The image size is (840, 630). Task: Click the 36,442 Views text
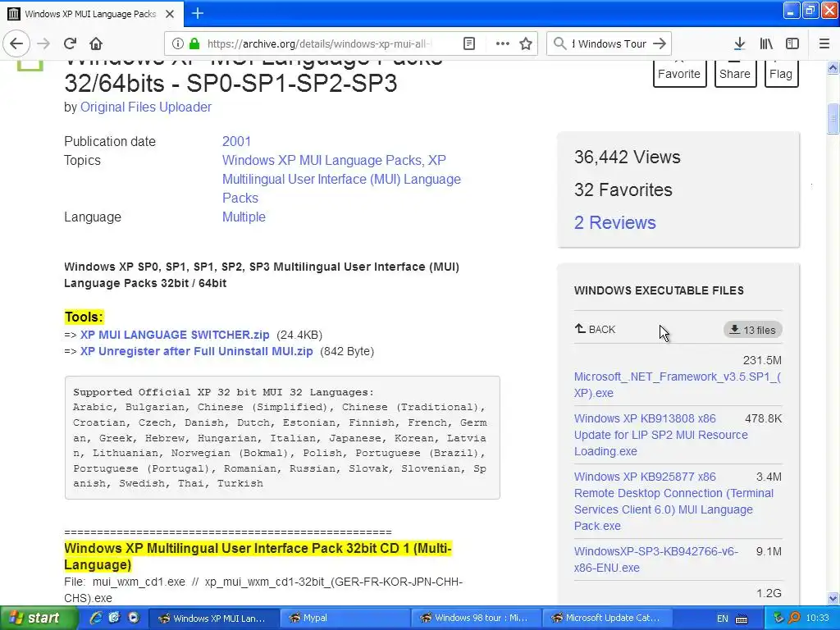pyautogui.click(x=628, y=157)
